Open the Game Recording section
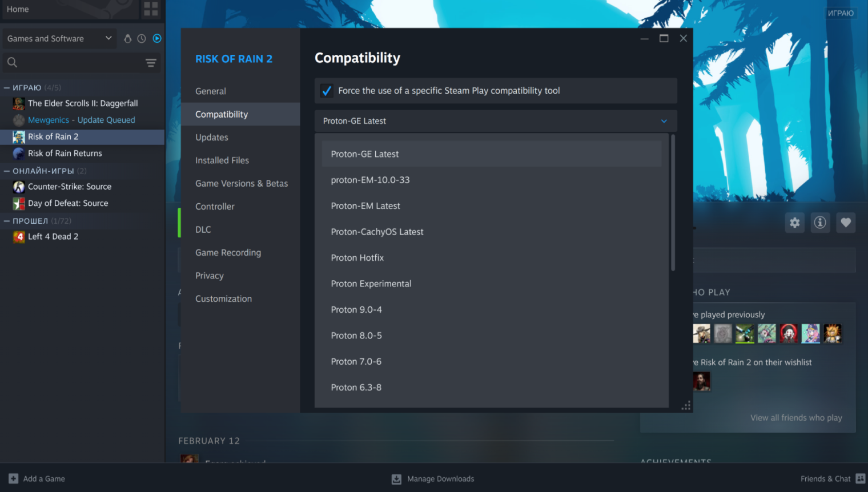This screenshot has width=868, height=492. (x=228, y=252)
